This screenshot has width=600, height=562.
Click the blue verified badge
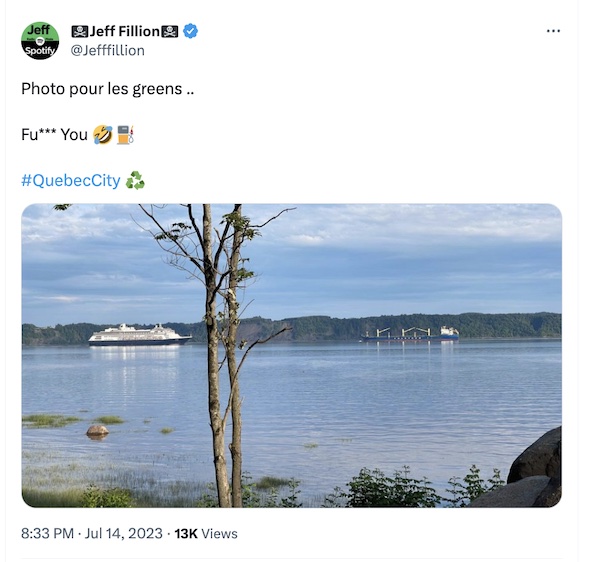coord(191,31)
